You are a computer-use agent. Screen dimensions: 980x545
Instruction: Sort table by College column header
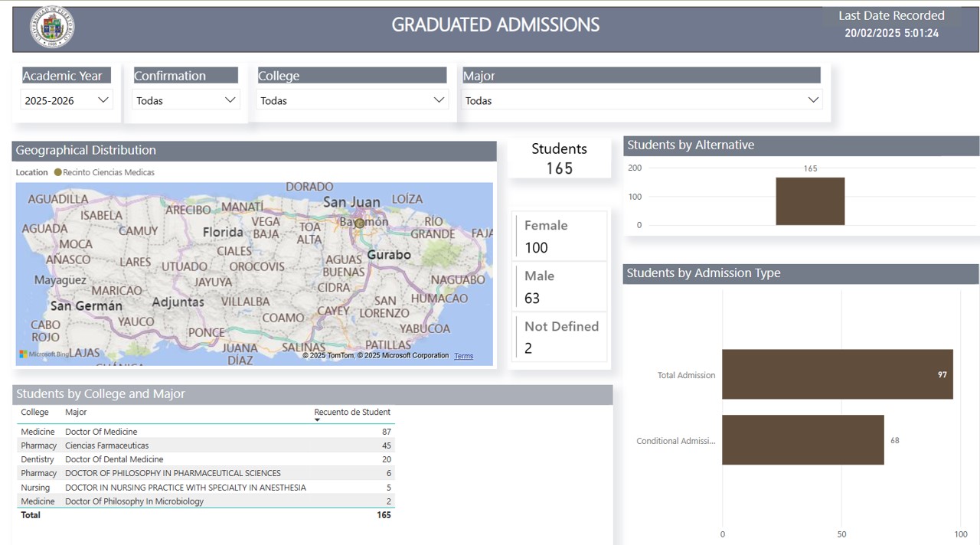pyautogui.click(x=34, y=413)
